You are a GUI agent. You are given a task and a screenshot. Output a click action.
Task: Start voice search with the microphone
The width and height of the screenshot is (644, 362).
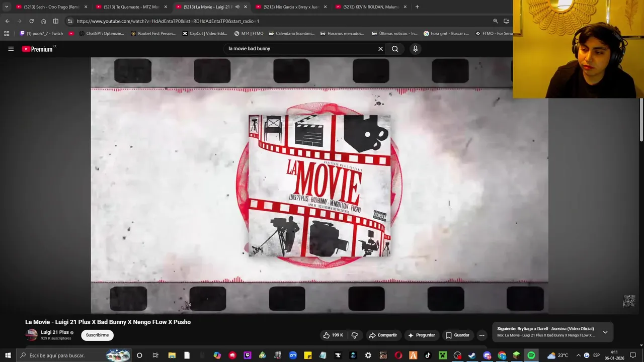tap(415, 49)
